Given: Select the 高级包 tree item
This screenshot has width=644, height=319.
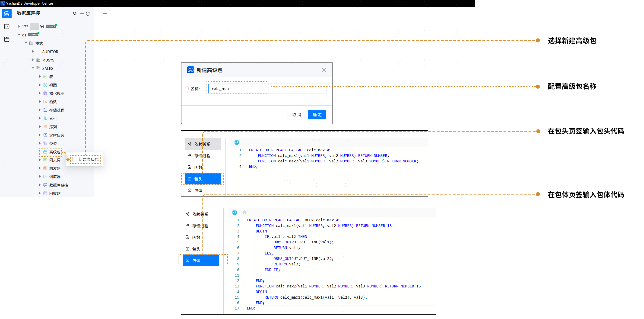Looking at the screenshot, I should pyautogui.click(x=54, y=152).
